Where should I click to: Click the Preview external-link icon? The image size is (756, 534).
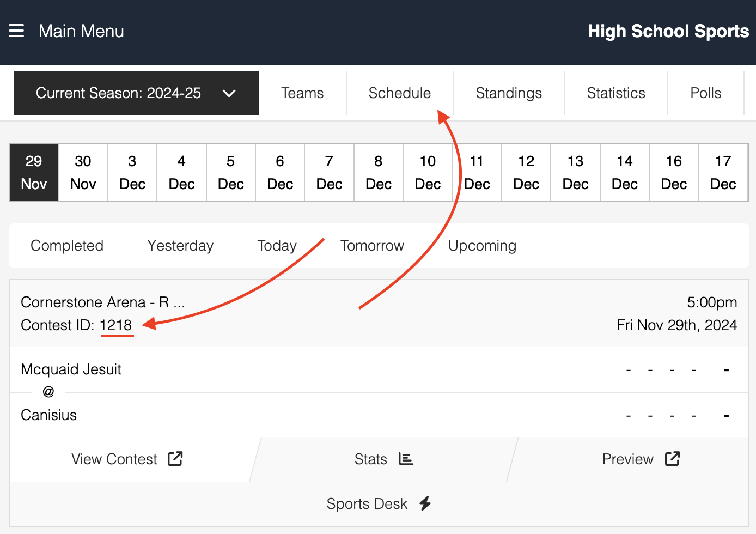pyautogui.click(x=672, y=459)
